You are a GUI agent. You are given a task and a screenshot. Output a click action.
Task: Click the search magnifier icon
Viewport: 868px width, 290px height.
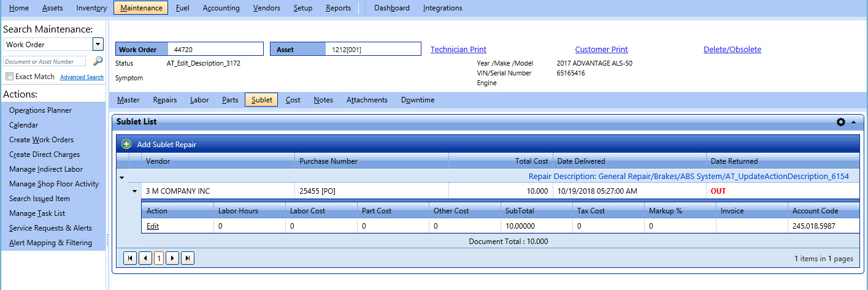point(98,61)
